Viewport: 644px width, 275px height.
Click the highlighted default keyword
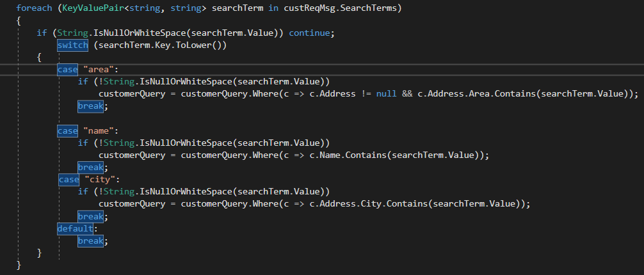point(75,228)
